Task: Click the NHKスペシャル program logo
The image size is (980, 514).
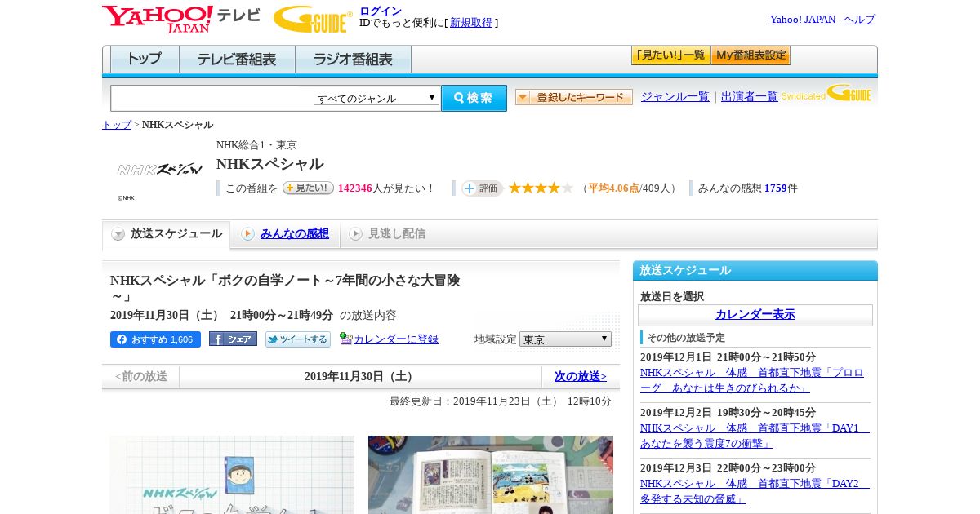Action: [x=159, y=170]
